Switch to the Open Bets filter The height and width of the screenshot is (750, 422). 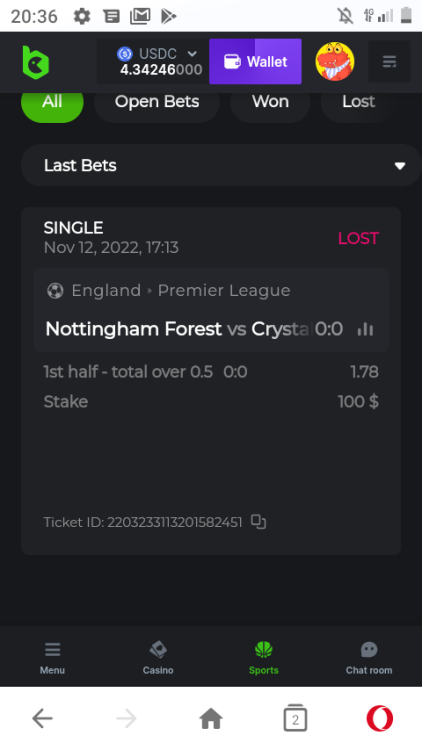tap(157, 101)
